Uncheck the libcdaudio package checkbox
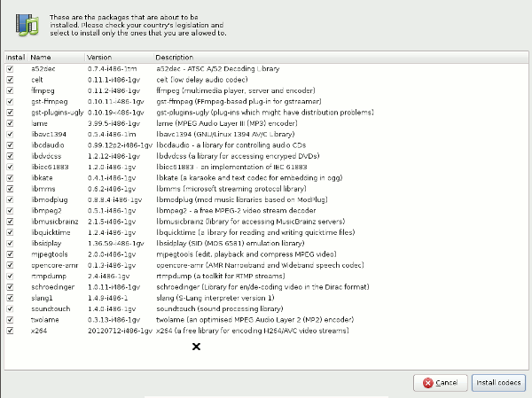 point(10,145)
